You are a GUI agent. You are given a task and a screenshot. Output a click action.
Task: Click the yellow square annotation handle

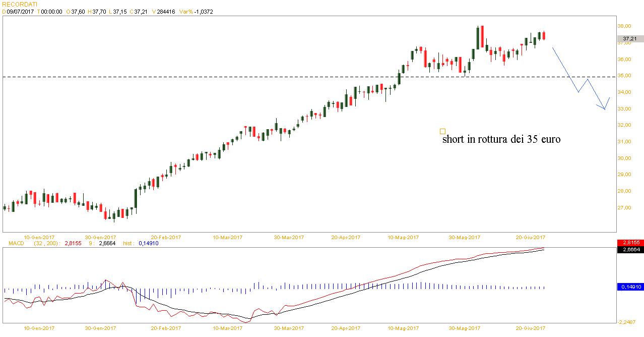pyautogui.click(x=442, y=131)
